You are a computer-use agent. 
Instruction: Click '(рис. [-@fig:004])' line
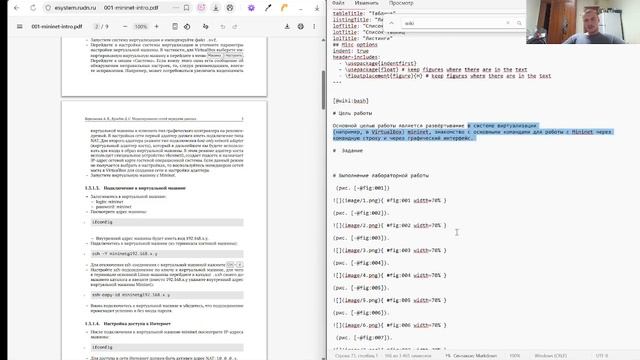(x=361, y=263)
